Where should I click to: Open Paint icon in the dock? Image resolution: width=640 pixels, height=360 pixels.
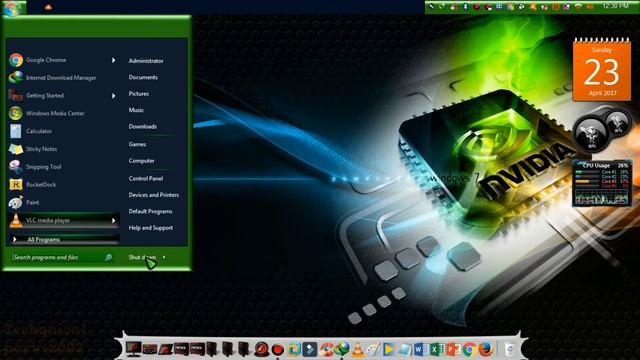[373, 349]
